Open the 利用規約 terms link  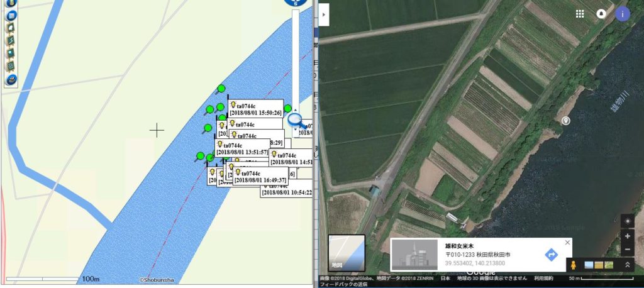[544, 277]
